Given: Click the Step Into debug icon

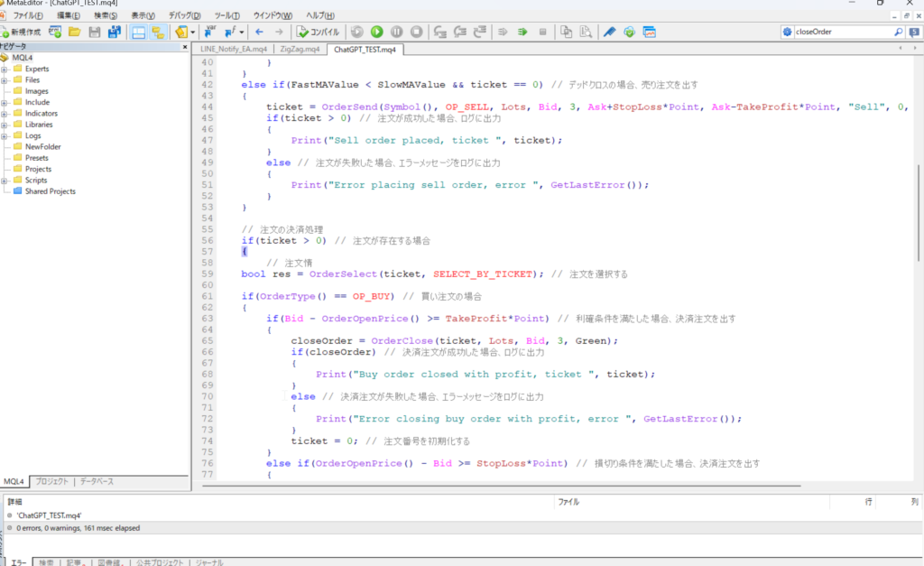Looking at the screenshot, I should (x=440, y=32).
